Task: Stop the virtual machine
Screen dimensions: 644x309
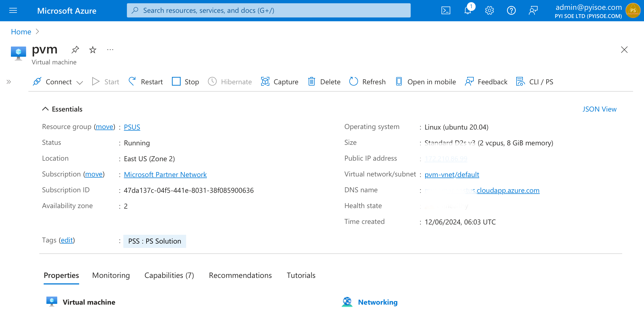Action: tap(186, 82)
